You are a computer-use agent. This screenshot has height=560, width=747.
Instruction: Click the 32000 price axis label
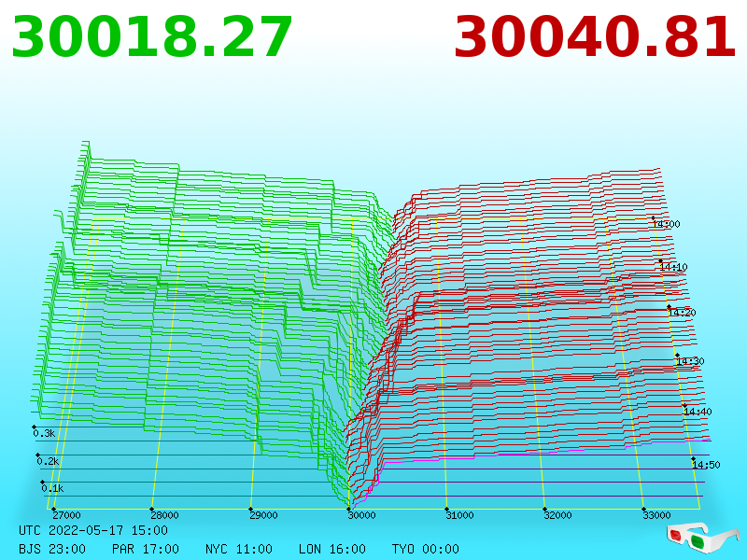(557, 515)
